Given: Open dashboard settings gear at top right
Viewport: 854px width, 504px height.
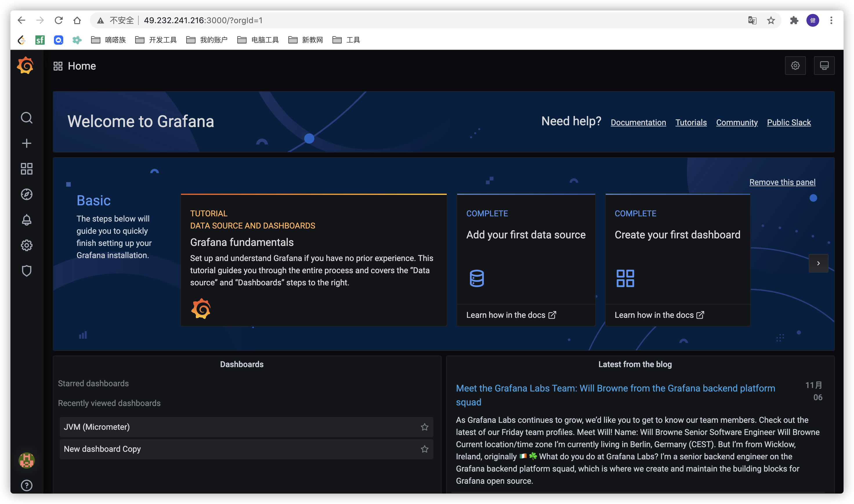Looking at the screenshot, I should [x=795, y=66].
